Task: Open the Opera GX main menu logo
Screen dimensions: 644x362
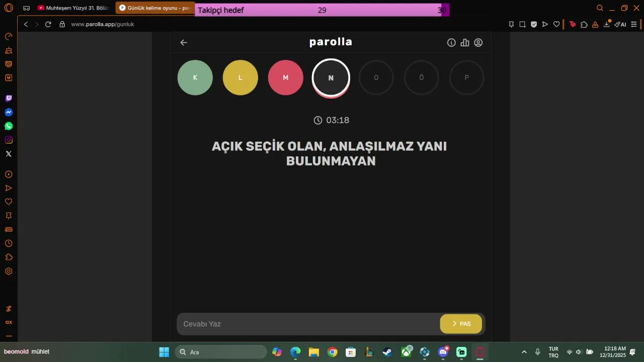Action: click(9, 8)
